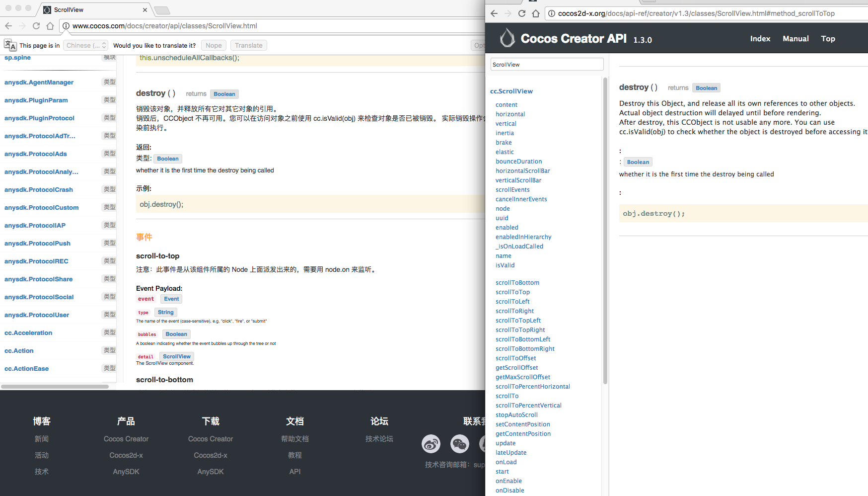Click the Cocos Creator flame logo
Screen dimensions: 868x496
tap(507, 38)
